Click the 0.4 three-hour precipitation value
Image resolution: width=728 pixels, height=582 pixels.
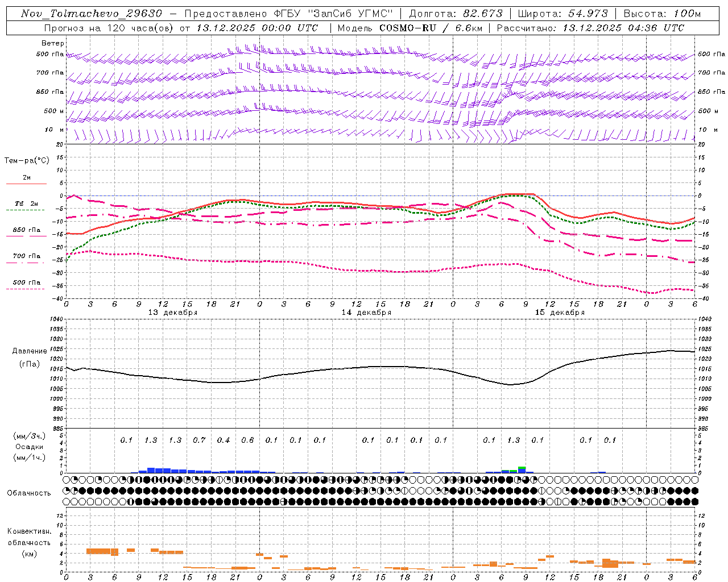[x=224, y=440]
